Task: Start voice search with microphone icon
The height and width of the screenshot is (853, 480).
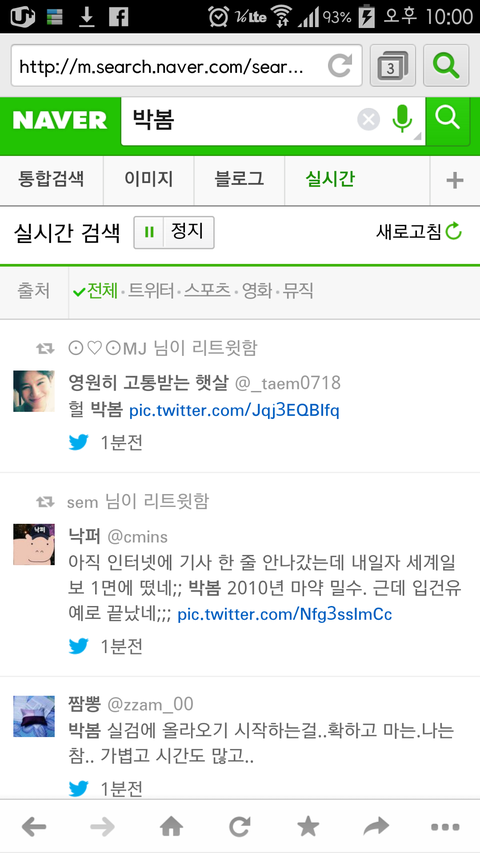Action: coord(402,119)
